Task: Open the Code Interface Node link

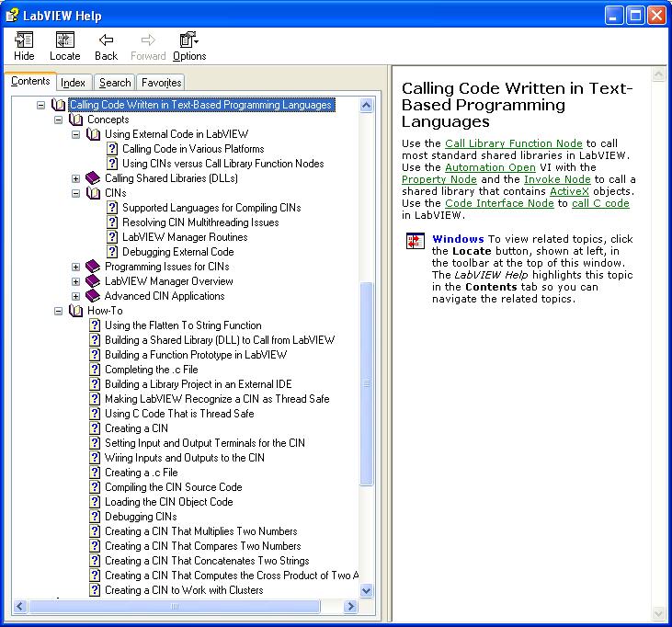Action: [499, 203]
